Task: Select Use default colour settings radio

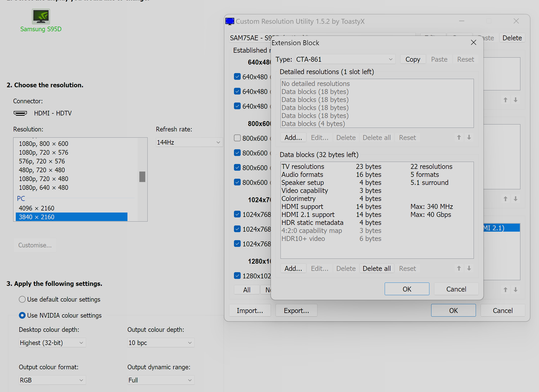Action: click(22, 299)
